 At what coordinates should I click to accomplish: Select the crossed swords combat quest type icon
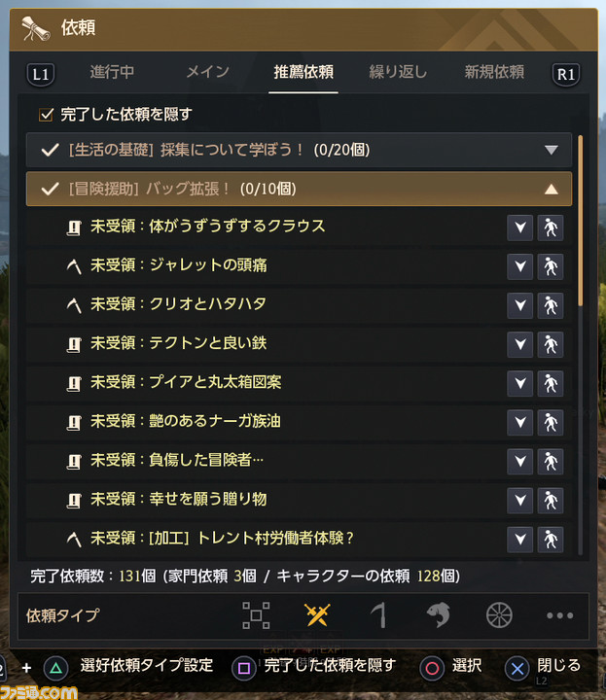tap(317, 614)
